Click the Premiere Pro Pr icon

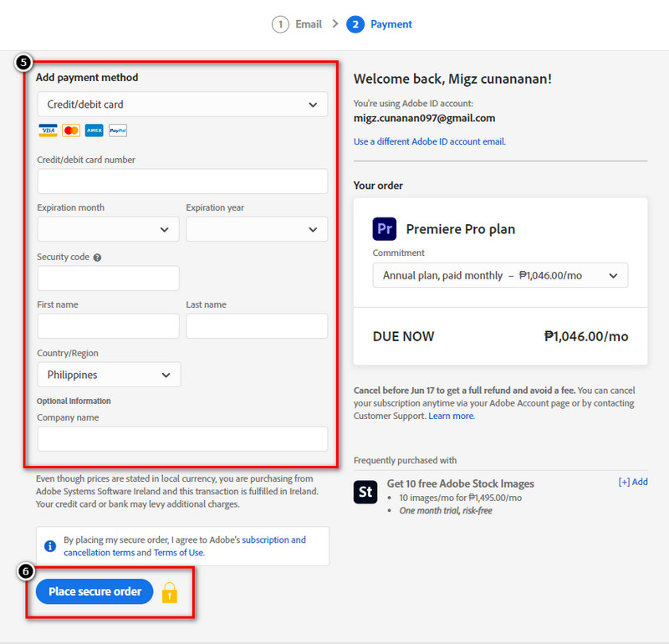(x=385, y=229)
